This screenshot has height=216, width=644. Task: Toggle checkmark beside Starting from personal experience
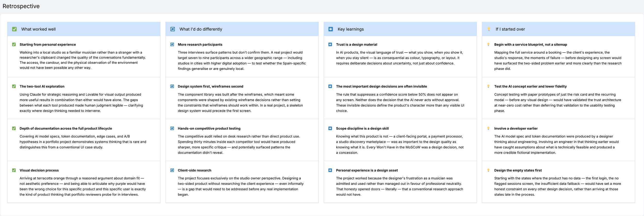[x=14, y=44]
